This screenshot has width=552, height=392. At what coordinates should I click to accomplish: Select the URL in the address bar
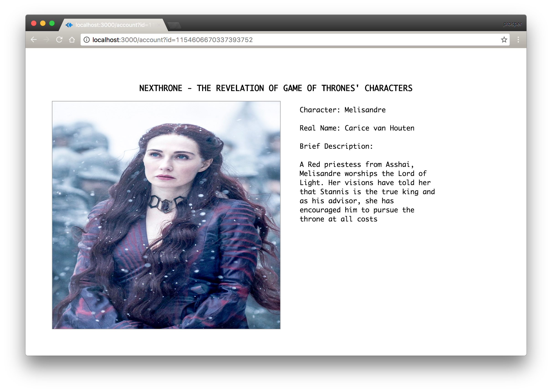tap(172, 40)
